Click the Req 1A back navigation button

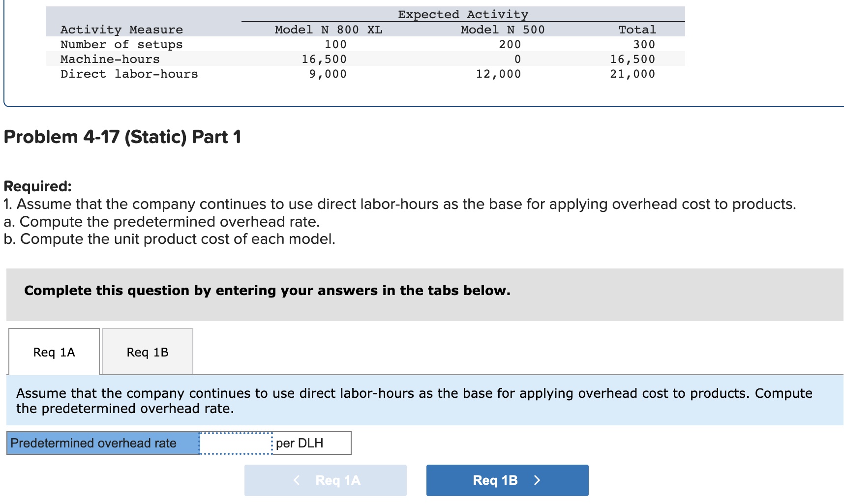click(x=325, y=480)
